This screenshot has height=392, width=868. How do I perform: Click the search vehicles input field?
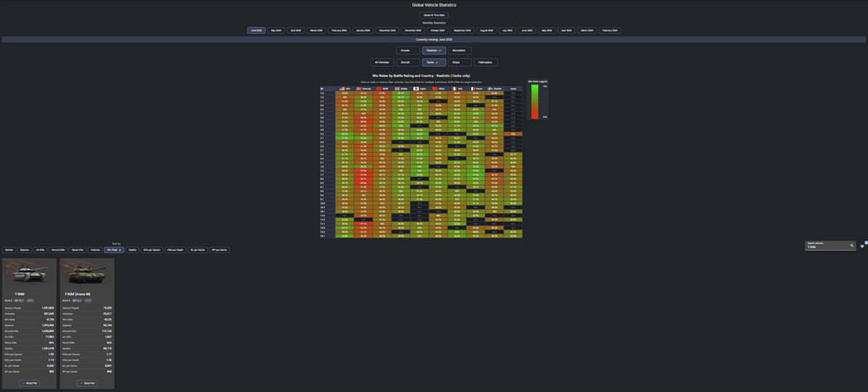tap(827, 245)
